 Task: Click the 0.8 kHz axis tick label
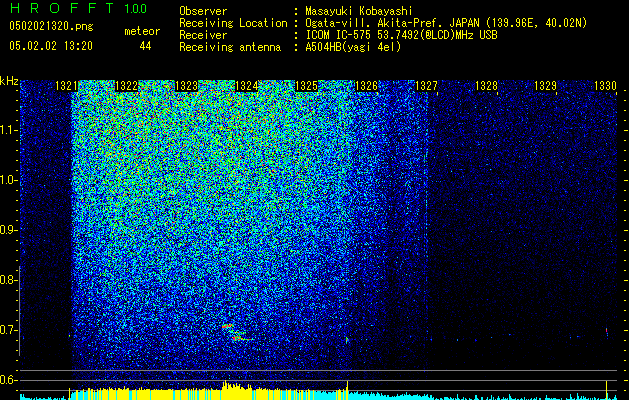8,280
